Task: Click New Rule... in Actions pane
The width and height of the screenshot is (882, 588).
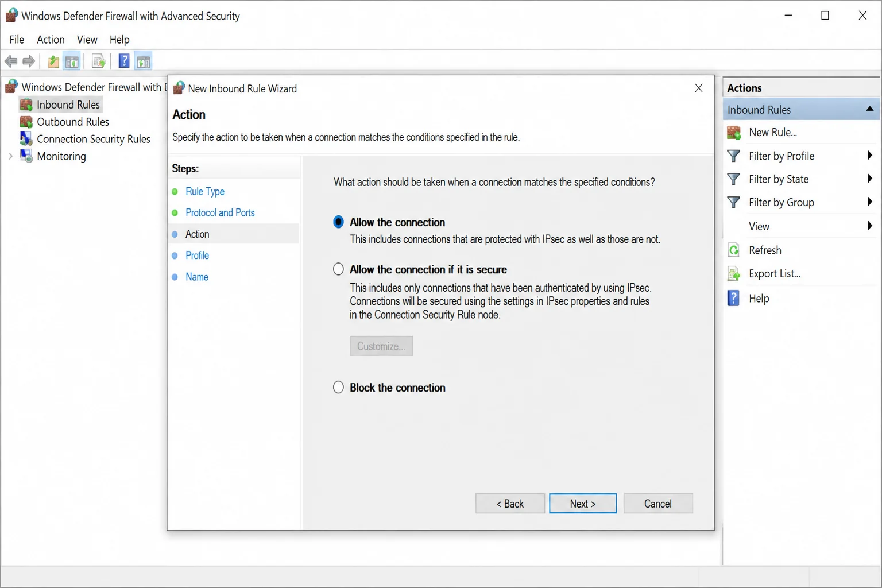Action: 773,133
